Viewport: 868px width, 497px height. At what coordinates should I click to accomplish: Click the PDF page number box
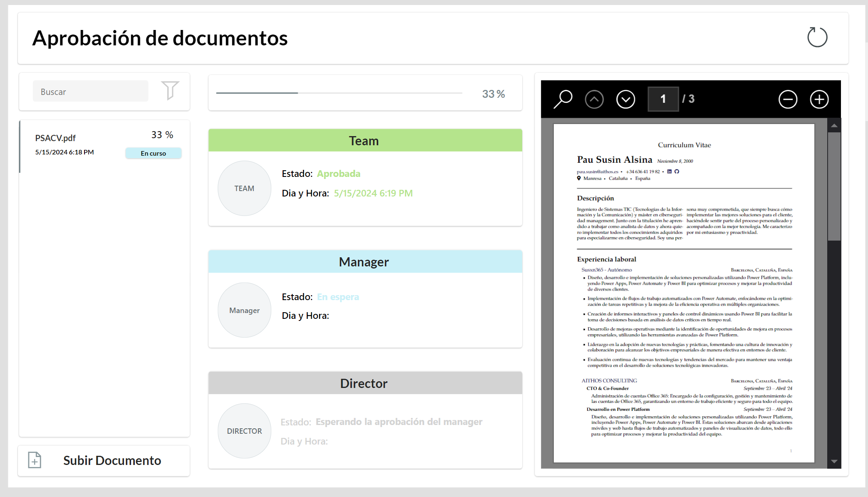[x=663, y=99]
